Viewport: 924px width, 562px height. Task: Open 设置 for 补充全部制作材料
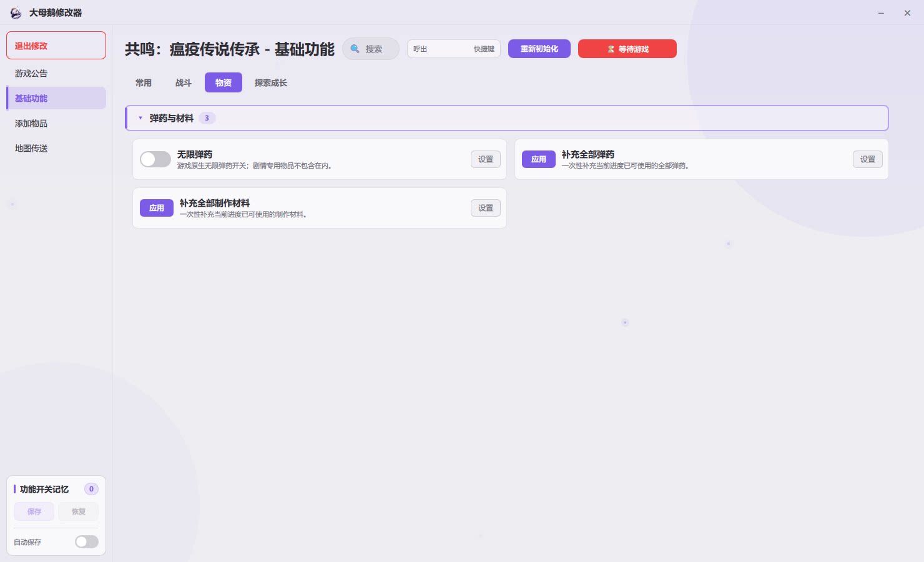486,208
